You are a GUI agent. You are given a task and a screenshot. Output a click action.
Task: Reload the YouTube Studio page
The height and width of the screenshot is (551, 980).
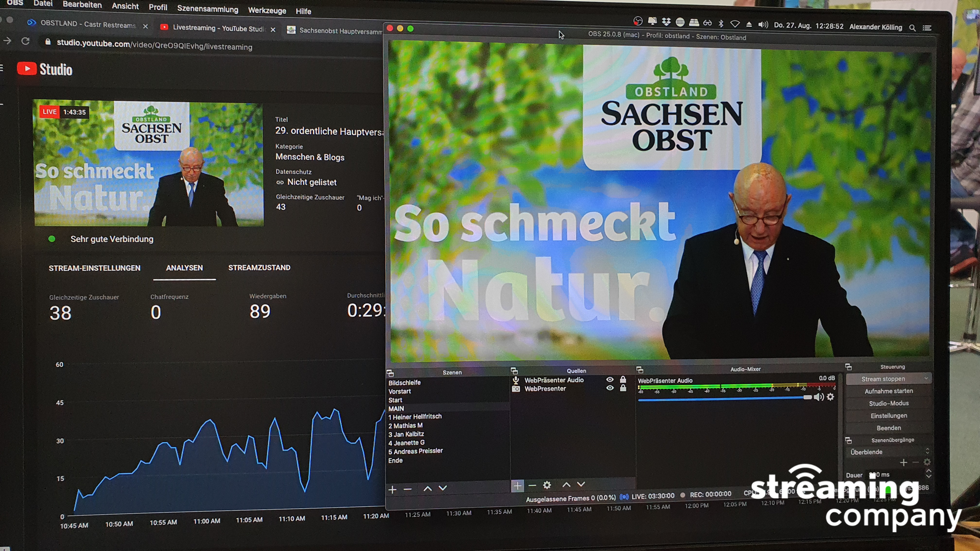26,41
